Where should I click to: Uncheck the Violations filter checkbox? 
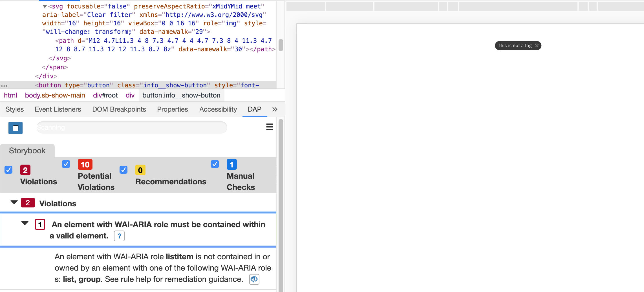[8, 170]
